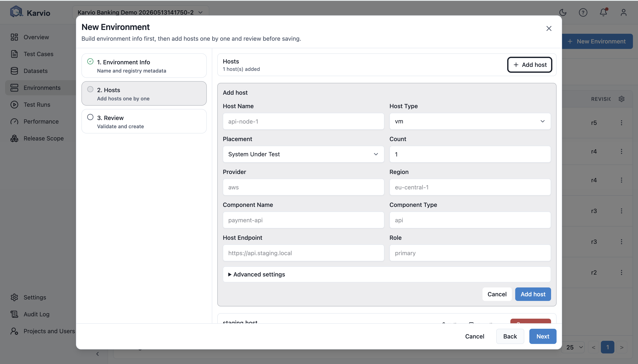638x364 pixels.
Task: Open the project selector dropdown
Action: click(141, 12)
